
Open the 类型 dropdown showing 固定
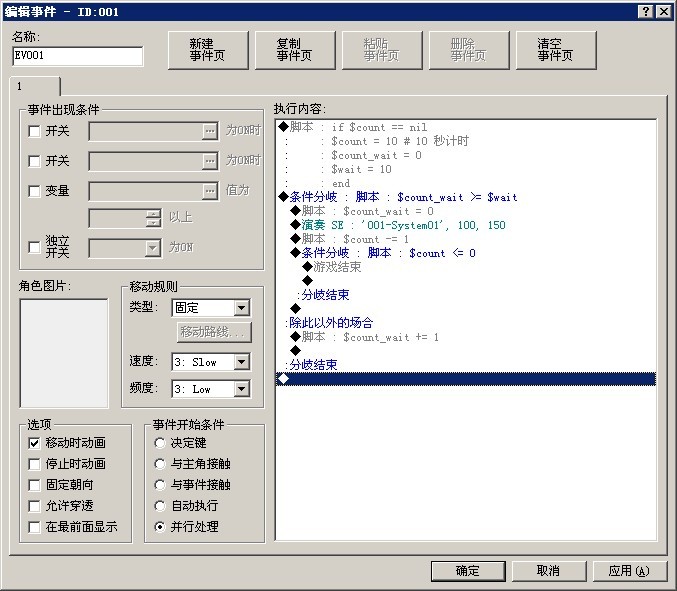click(211, 308)
